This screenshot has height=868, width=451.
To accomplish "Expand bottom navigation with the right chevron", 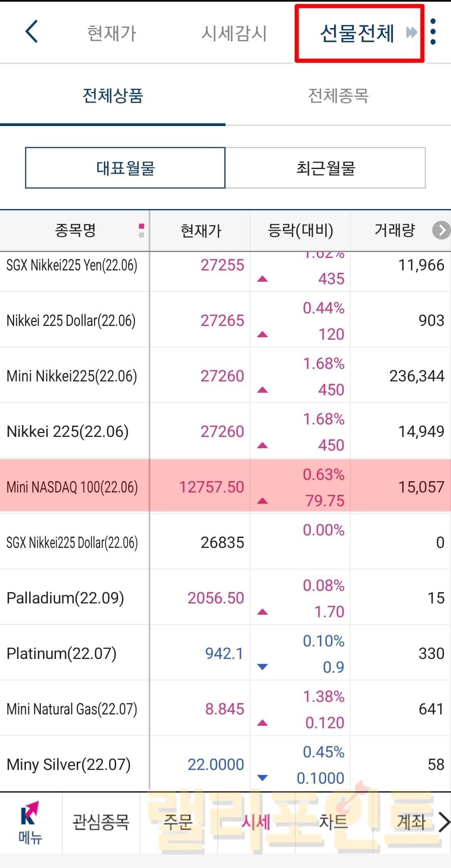I will [444, 823].
